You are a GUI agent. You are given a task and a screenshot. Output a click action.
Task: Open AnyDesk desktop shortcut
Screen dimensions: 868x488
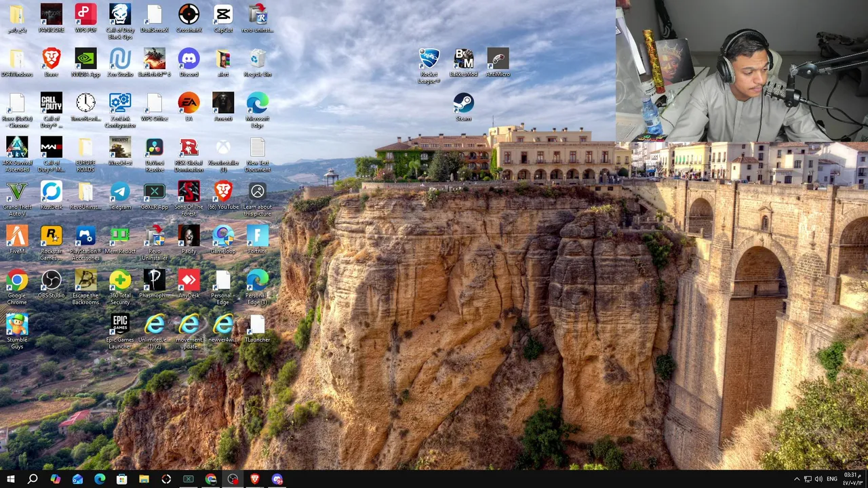(189, 283)
